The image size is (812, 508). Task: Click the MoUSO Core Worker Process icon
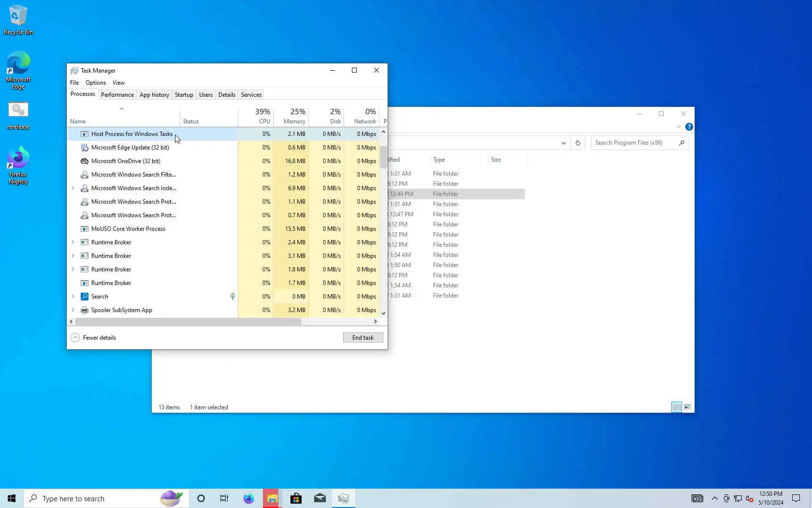(x=85, y=229)
